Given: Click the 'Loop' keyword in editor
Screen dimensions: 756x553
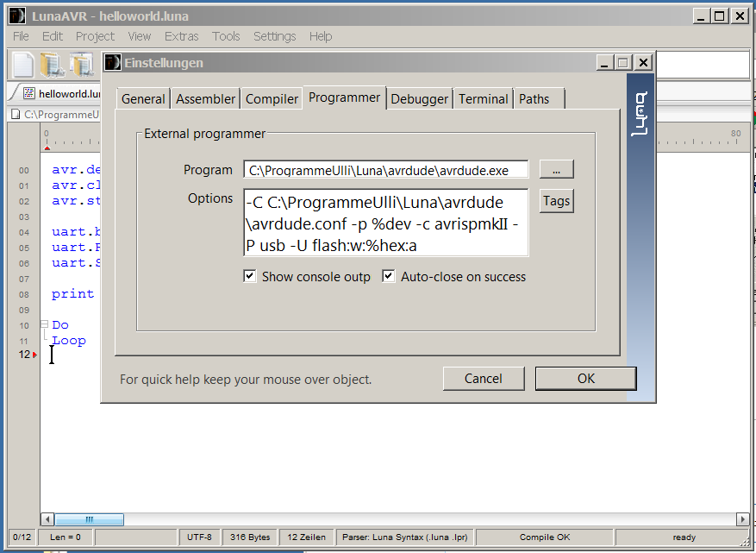Looking at the screenshot, I should [69, 340].
